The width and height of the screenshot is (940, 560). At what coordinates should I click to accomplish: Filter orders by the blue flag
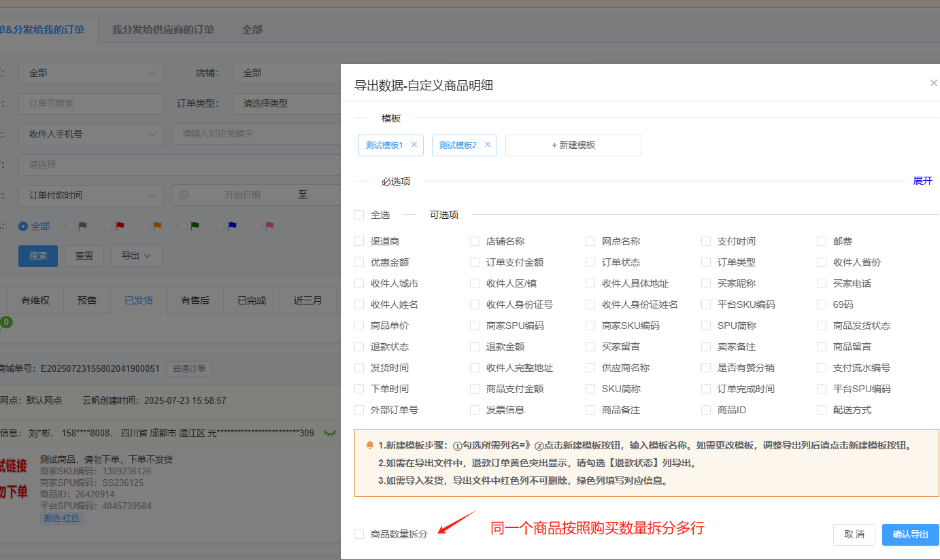pos(233,226)
